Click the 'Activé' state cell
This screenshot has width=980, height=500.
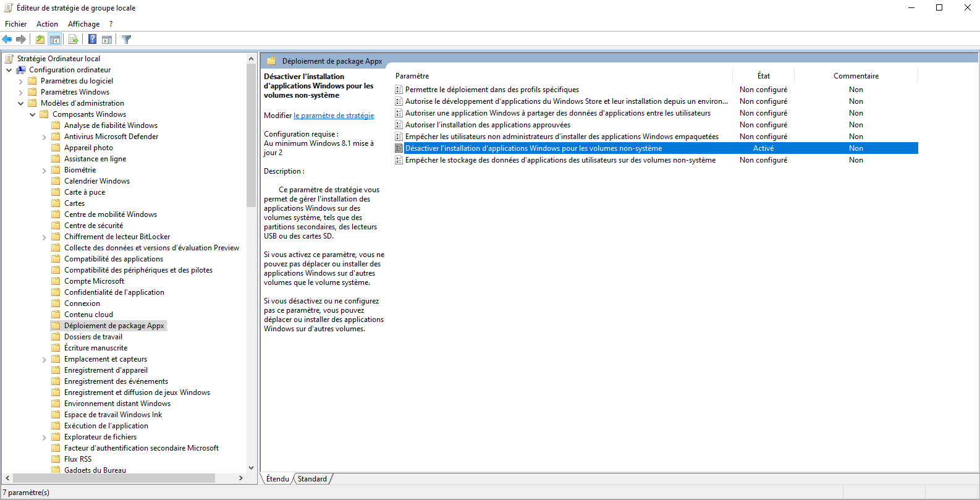click(x=764, y=148)
